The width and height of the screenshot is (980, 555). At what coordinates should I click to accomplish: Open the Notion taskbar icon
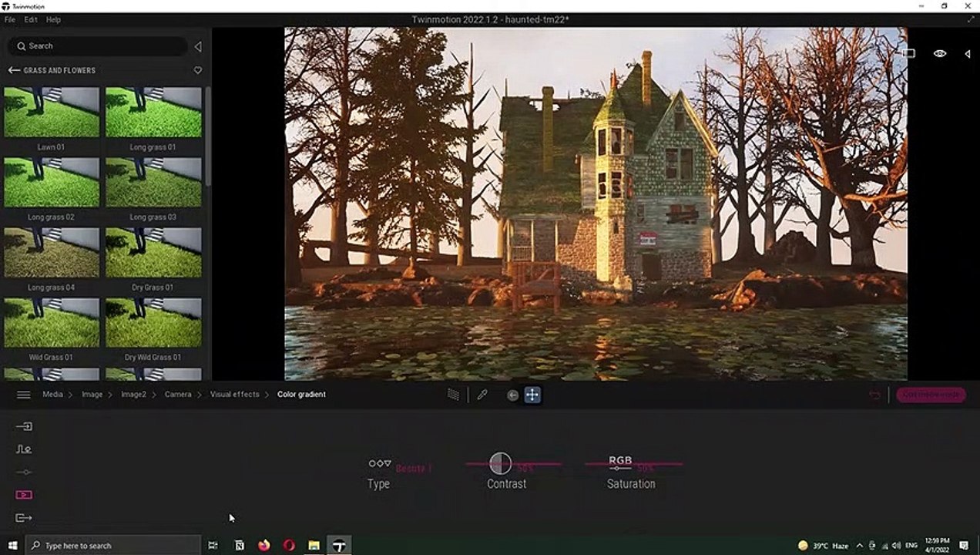pyautogui.click(x=240, y=546)
